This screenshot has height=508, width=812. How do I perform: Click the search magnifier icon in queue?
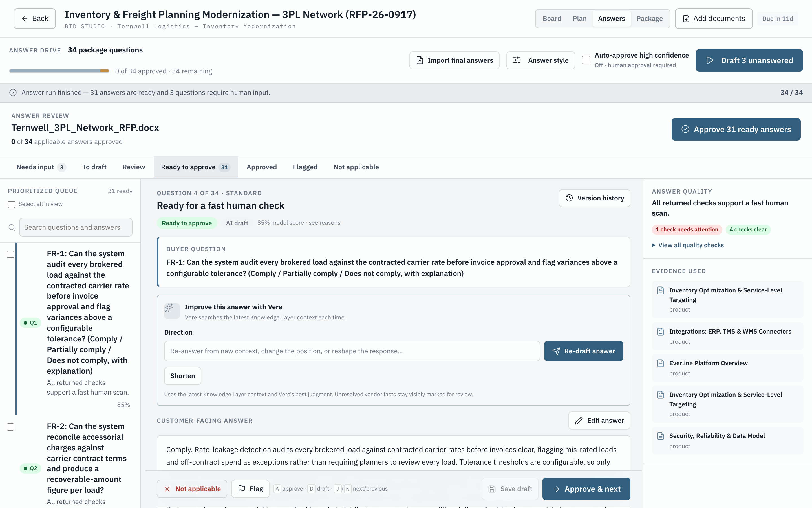click(12, 227)
